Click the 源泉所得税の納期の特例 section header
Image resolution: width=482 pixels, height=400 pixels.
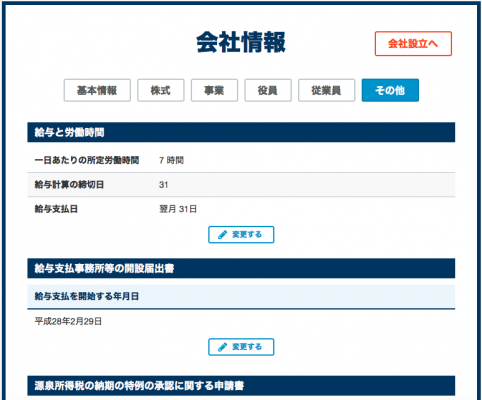click(241, 386)
